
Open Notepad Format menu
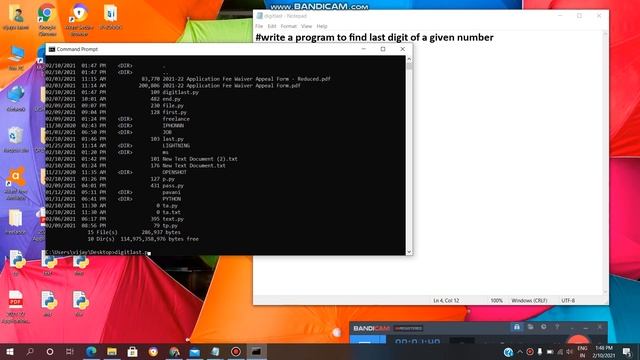pyautogui.click(x=289, y=26)
